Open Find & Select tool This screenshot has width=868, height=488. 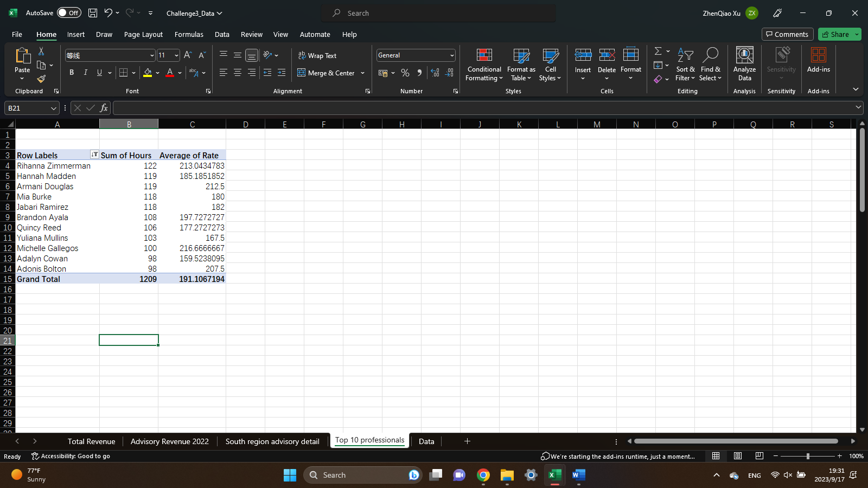click(710, 65)
